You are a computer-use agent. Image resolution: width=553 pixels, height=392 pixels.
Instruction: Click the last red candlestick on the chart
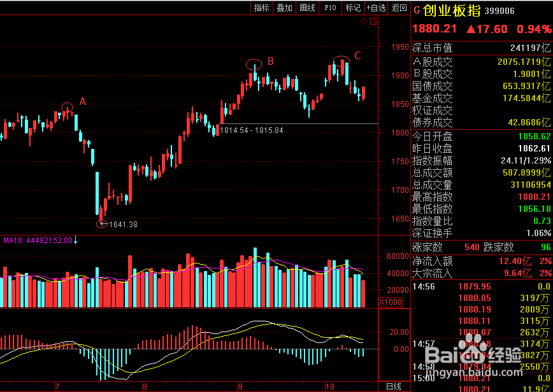[364, 93]
